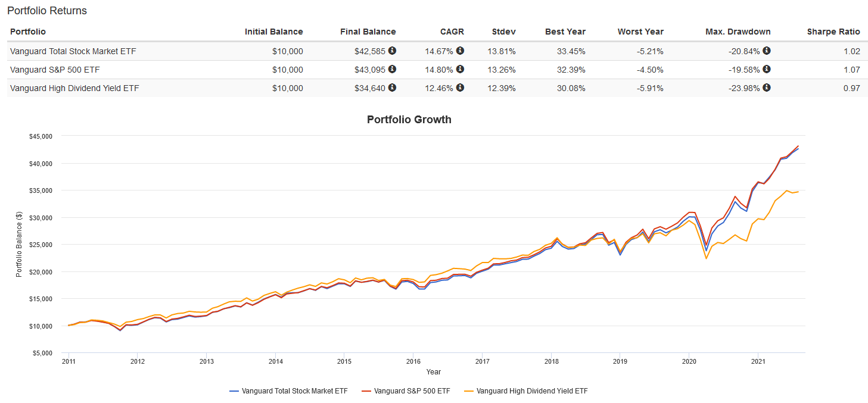Click the 2020 label on the Year axis
The image size is (868, 403).
tap(689, 361)
